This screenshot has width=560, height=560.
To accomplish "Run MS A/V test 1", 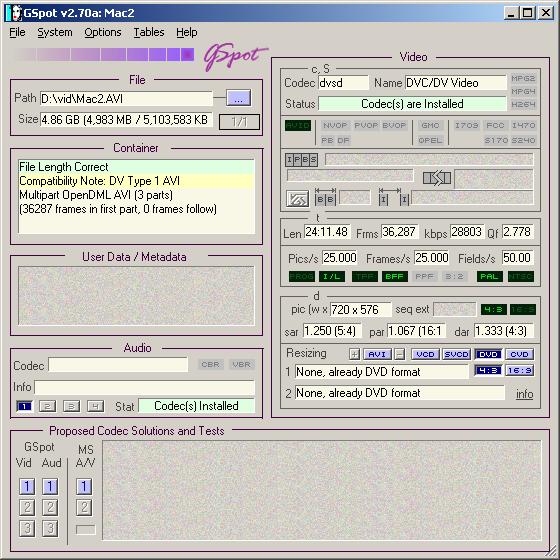I will (x=84, y=486).
